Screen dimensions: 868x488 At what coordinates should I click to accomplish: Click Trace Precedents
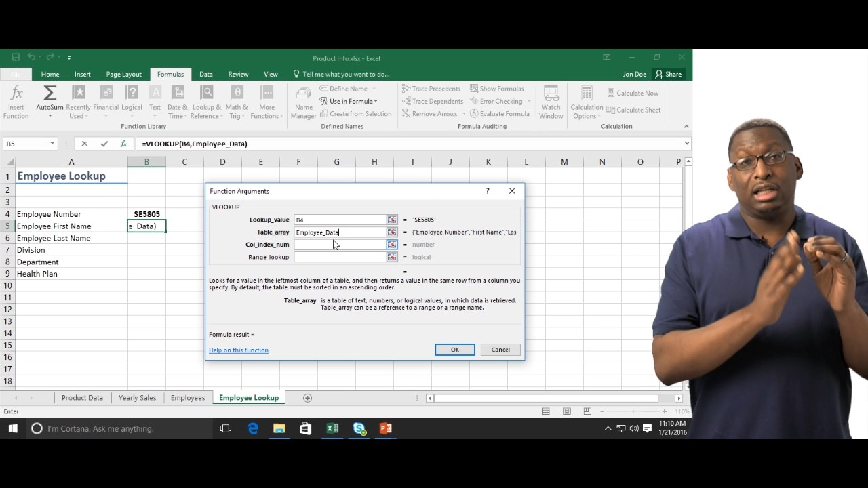pos(431,89)
